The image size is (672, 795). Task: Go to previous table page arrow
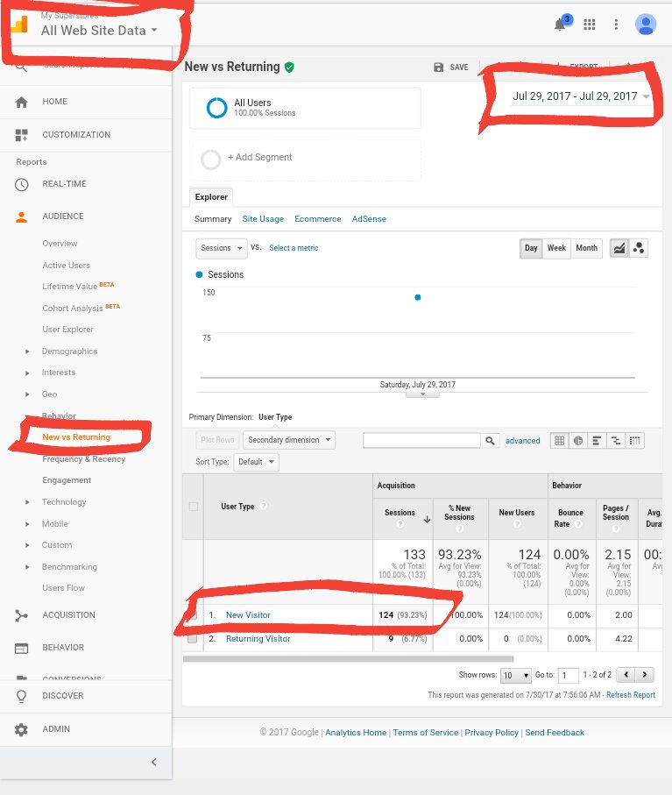(626, 675)
